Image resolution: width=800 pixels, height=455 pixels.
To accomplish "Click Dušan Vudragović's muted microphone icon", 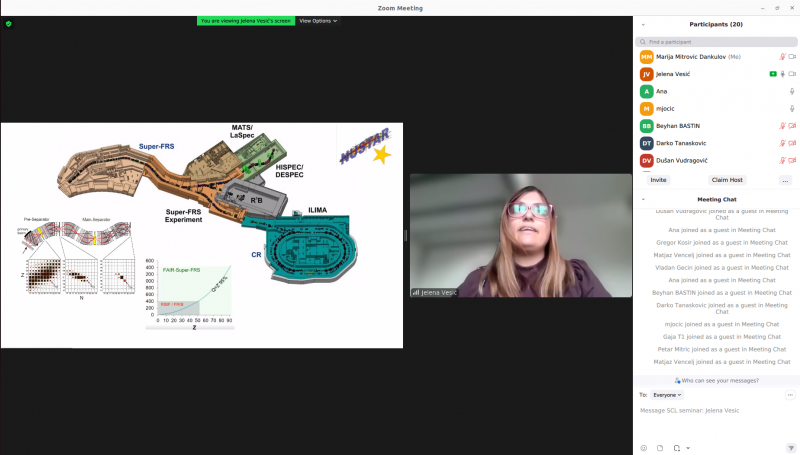I will click(x=782, y=161).
